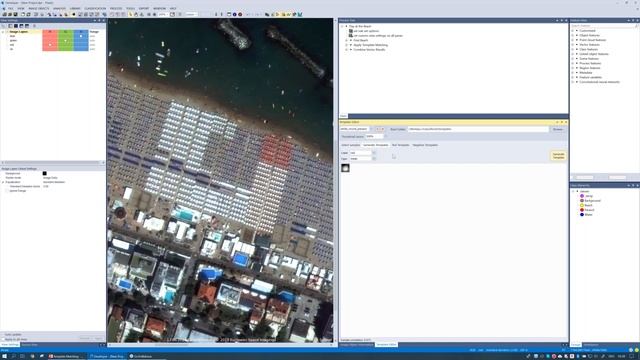The height and width of the screenshot is (360, 640).
Task: Click the black dot on yellow toolbar icon
Action: (x=74, y=14)
